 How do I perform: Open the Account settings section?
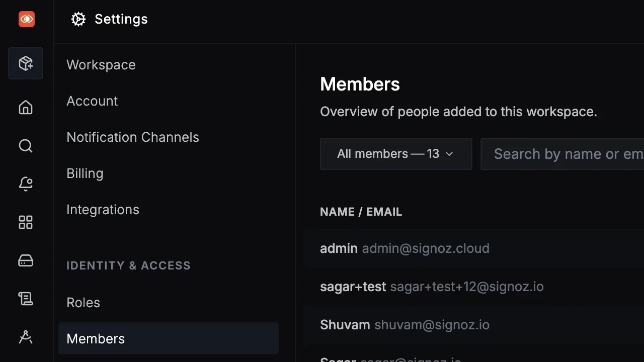pos(92,101)
